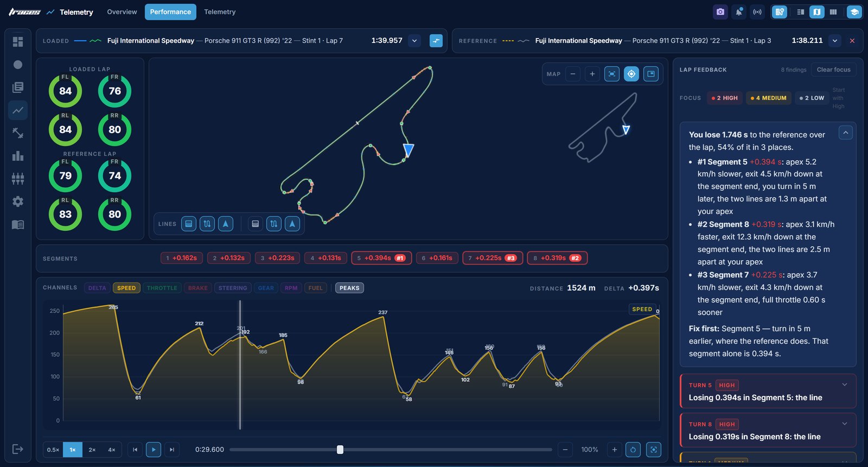
Task: Toggle the list side-panel layout view
Action: pos(801,12)
